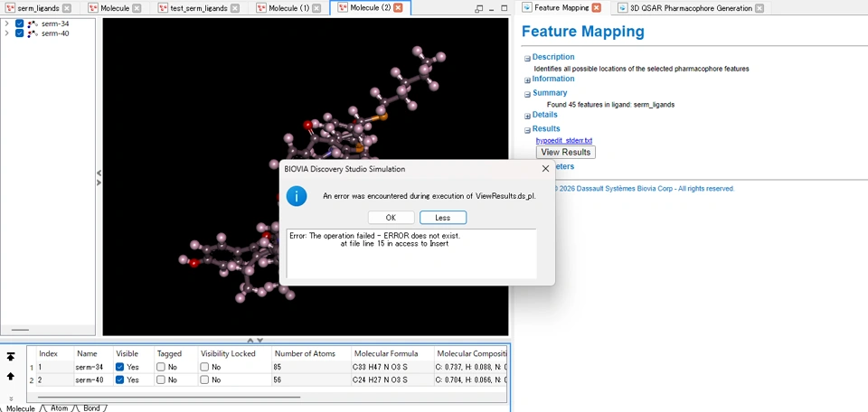Collapse the Summary section
Screen dimensions: 868x412
pyautogui.click(x=527, y=94)
